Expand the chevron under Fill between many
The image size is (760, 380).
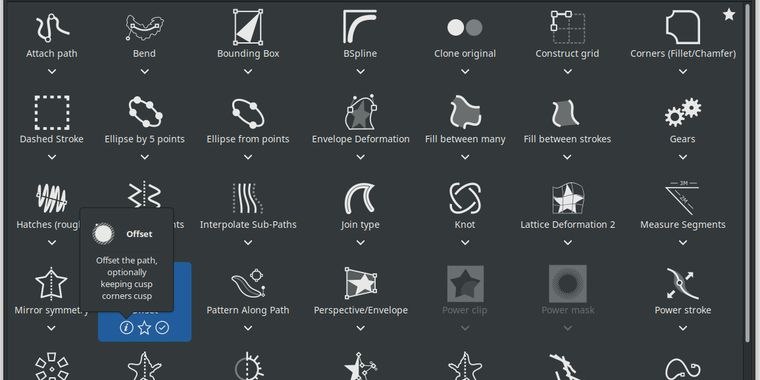pyautogui.click(x=465, y=157)
